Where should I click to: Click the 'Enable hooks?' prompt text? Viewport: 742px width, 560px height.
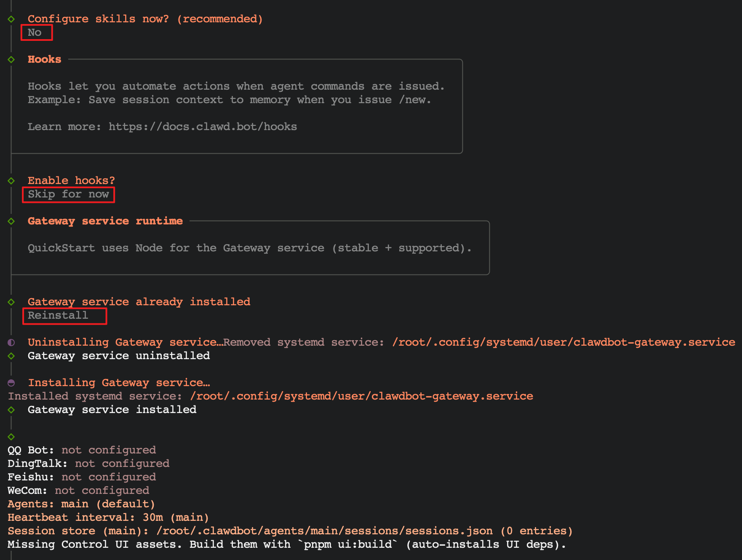tap(71, 181)
